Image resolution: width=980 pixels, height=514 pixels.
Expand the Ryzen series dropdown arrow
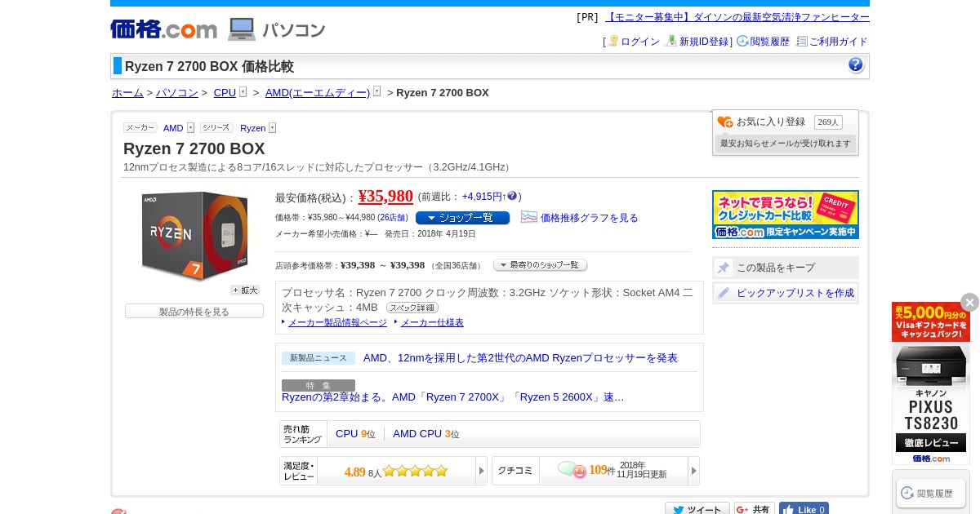[272, 128]
